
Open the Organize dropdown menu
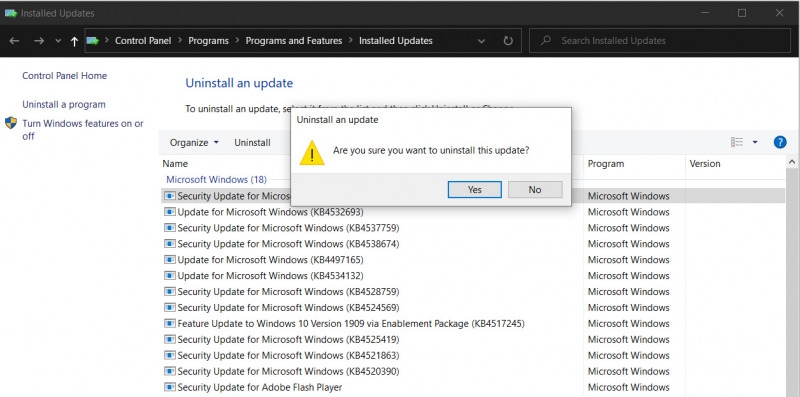click(x=194, y=143)
